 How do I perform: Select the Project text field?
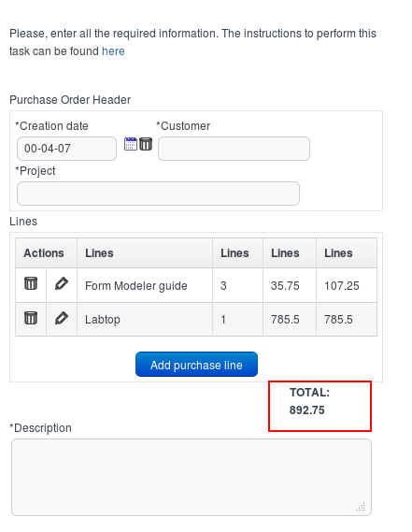click(159, 194)
